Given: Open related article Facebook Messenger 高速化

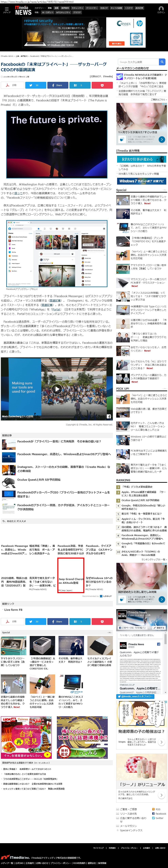Looking at the screenshot, I should pos(64,454).
